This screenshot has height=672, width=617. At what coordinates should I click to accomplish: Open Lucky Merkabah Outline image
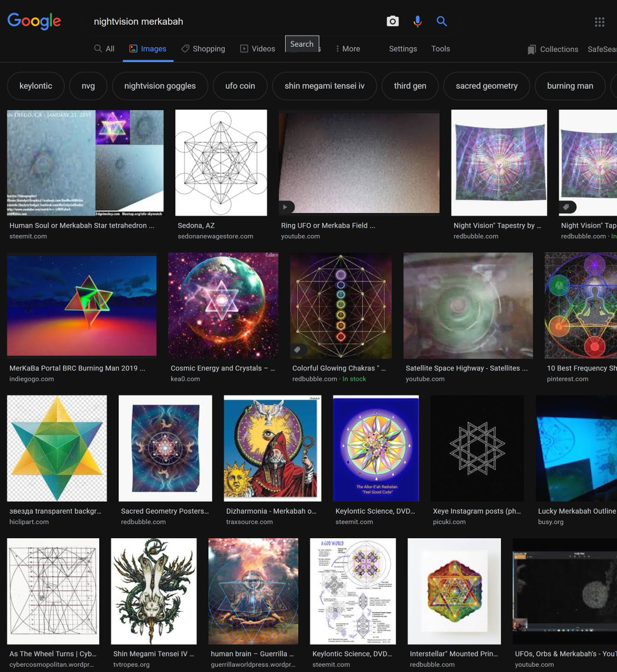(576, 448)
